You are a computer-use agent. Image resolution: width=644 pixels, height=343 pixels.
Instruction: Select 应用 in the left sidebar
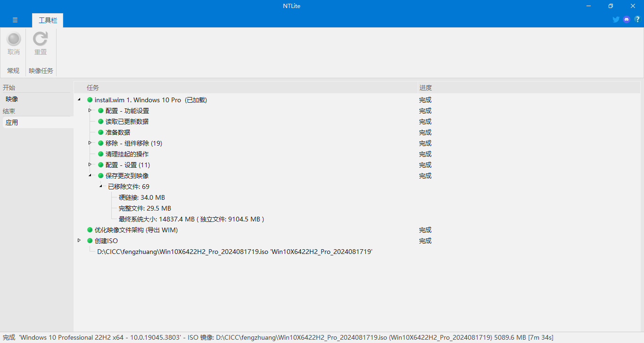pos(37,122)
